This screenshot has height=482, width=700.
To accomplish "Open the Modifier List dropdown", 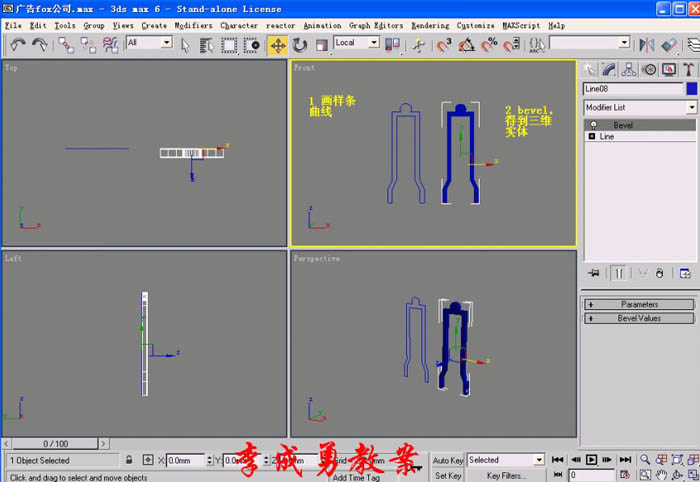I will (x=640, y=108).
